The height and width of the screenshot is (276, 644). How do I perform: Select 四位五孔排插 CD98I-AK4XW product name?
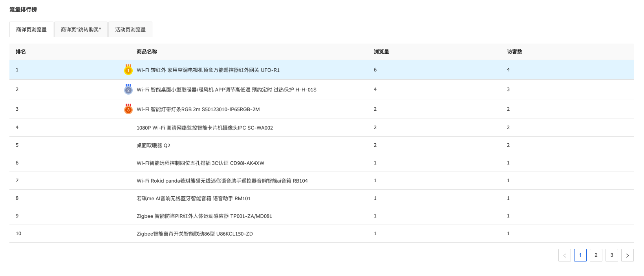[200, 163]
